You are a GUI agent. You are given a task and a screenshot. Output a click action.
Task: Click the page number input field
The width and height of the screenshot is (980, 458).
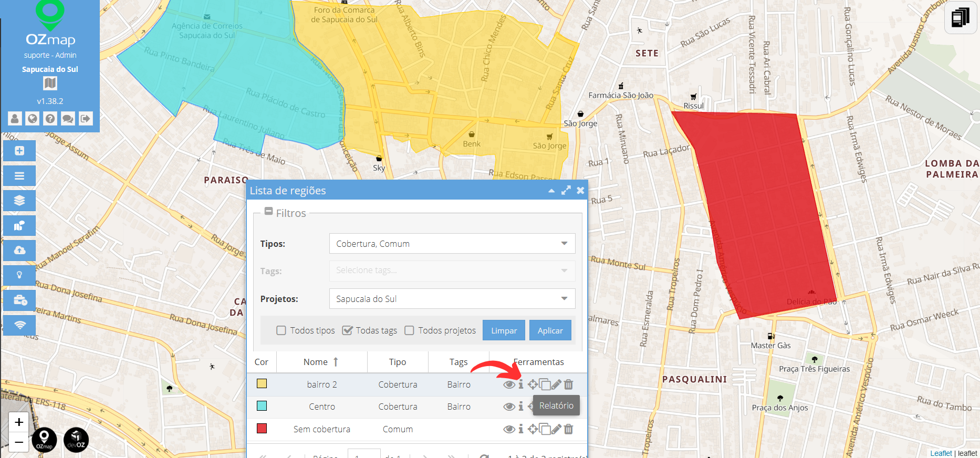(364, 454)
